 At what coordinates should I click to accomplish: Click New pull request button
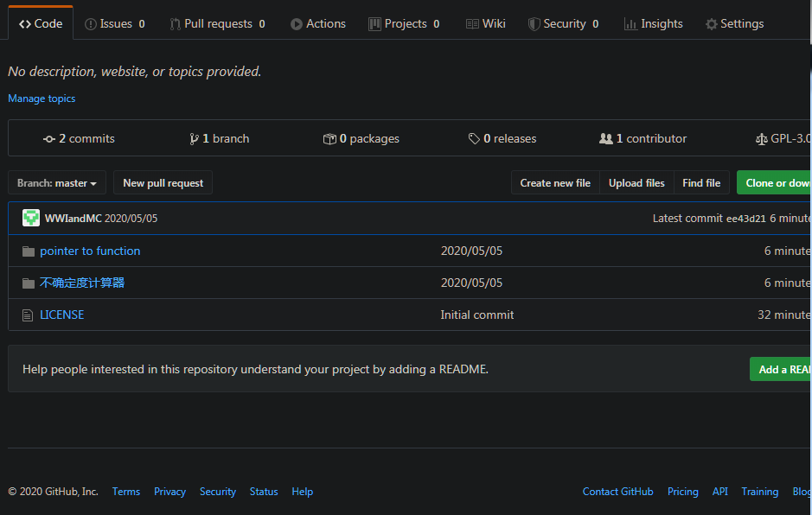point(163,182)
